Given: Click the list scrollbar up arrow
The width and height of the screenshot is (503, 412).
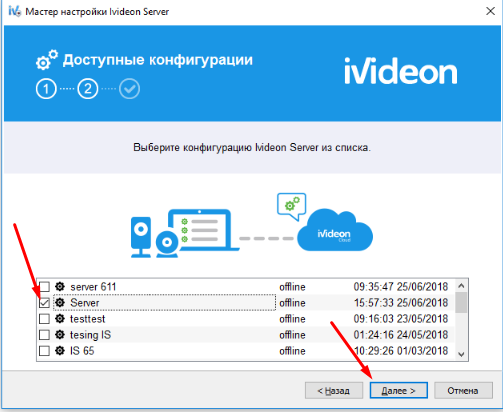Looking at the screenshot, I should (x=461, y=286).
